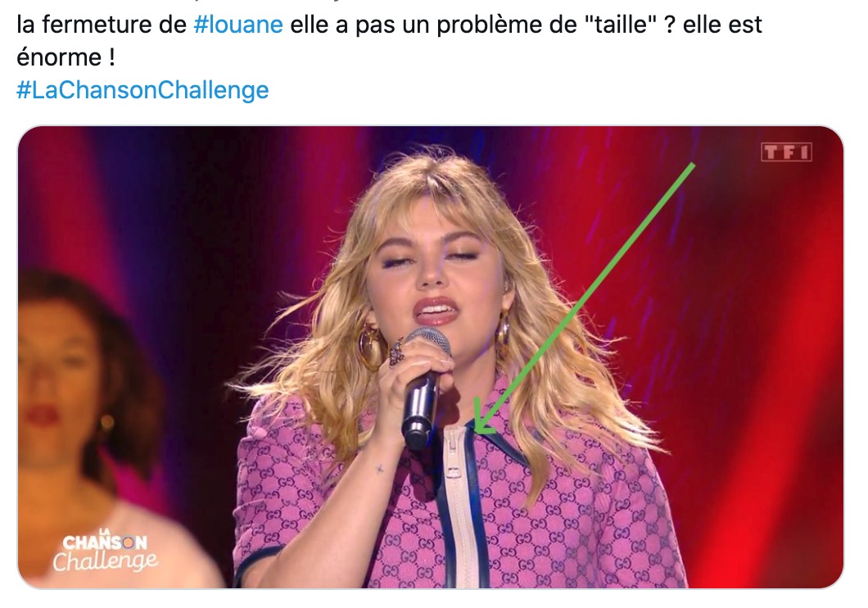Click the gold earring near the arrow

(503, 330)
